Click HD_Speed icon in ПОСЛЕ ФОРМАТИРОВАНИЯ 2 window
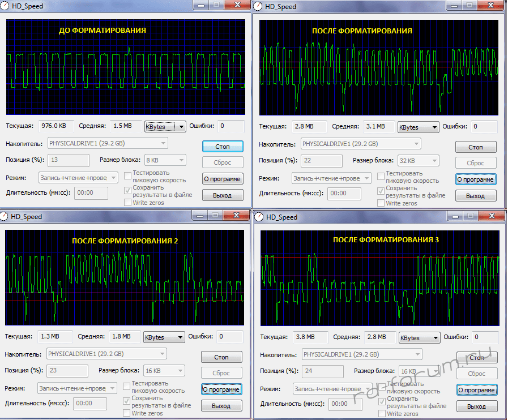 pyautogui.click(x=6, y=217)
